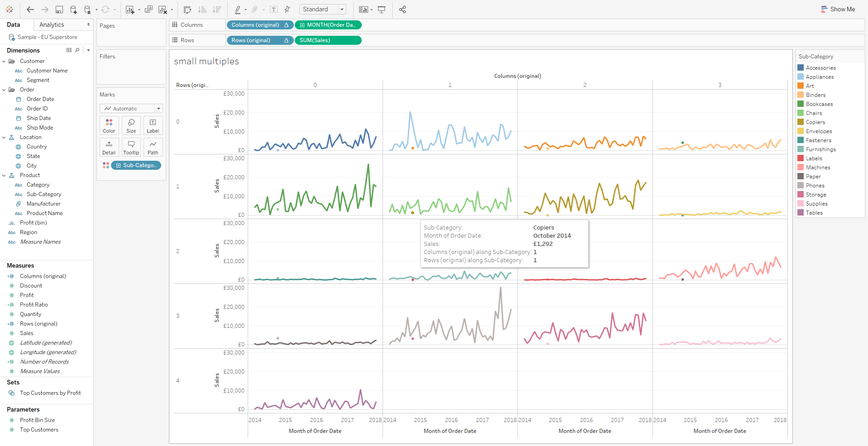This screenshot has width=868, height=446.
Task: Click the New Worksheet icon
Action: click(130, 10)
